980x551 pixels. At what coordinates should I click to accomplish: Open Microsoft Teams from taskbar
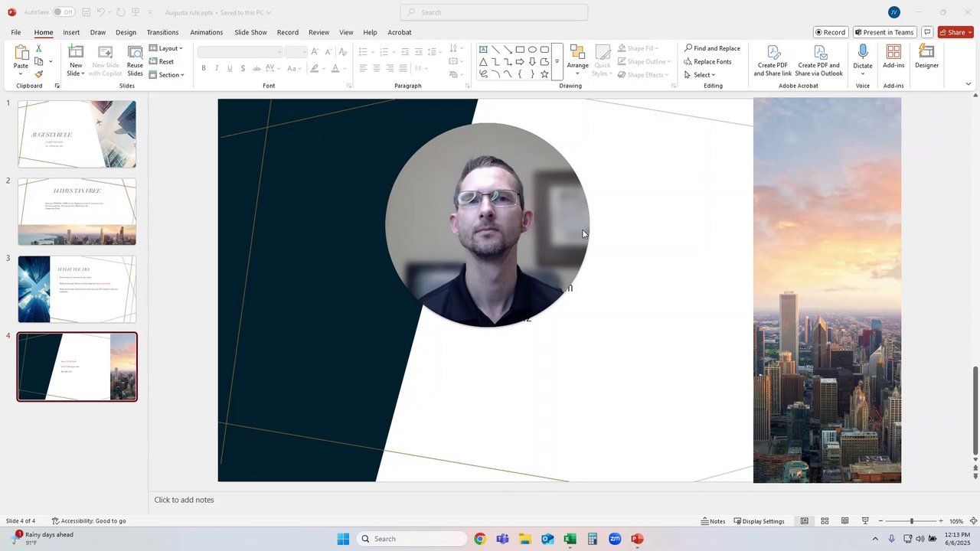point(502,539)
